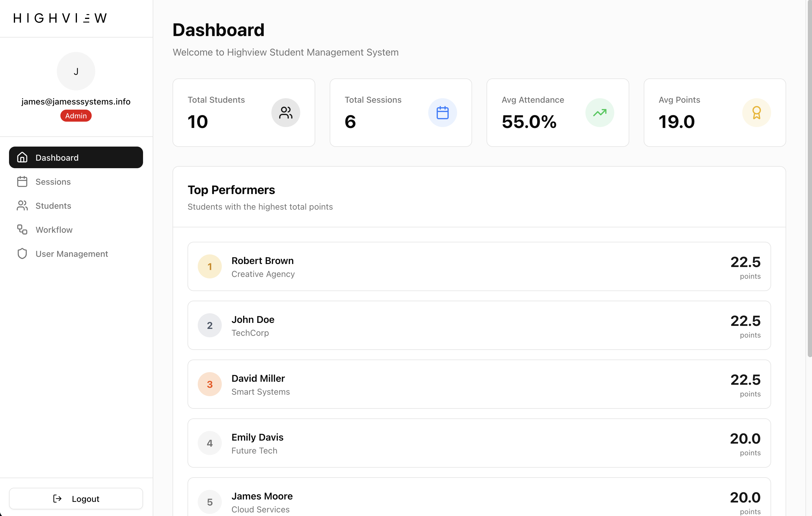Image resolution: width=812 pixels, height=516 pixels.
Task: Click the green trending arrow attendance icon
Action: 600,113
